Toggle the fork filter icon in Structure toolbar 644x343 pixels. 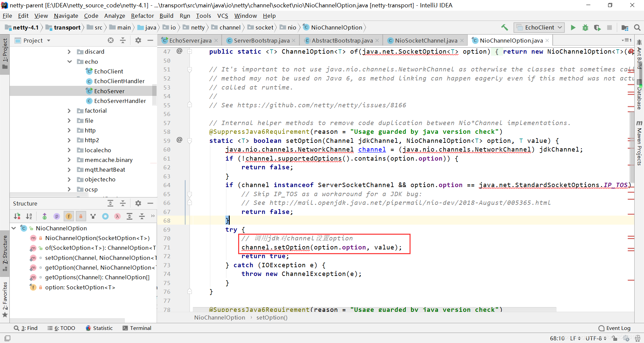(93, 216)
